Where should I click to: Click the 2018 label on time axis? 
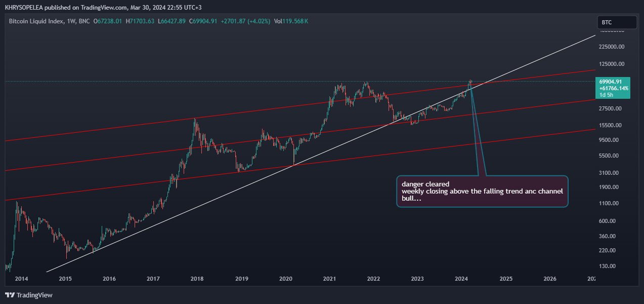(x=197, y=279)
